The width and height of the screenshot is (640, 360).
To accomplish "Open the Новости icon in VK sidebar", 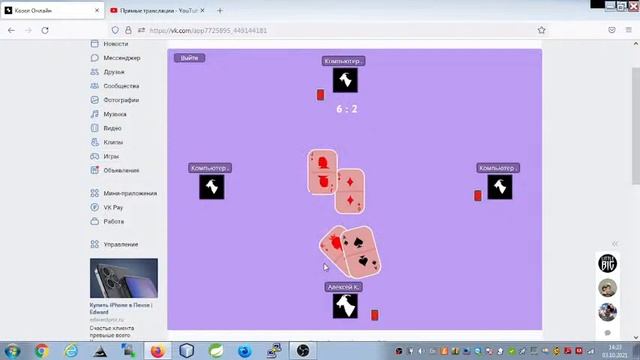I will (x=95, y=44).
